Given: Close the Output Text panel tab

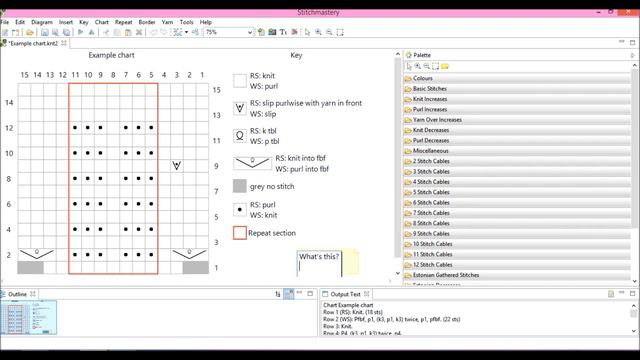Looking at the screenshot, I should [367, 294].
